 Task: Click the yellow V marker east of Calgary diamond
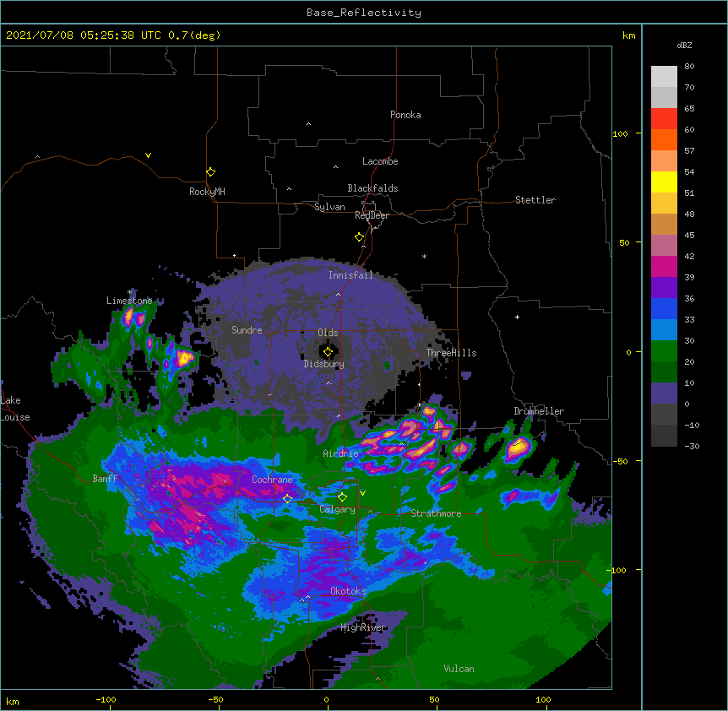(362, 493)
